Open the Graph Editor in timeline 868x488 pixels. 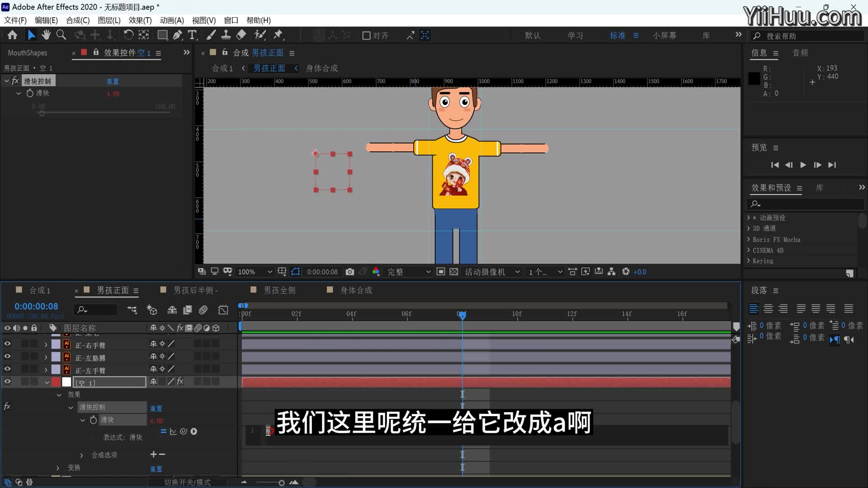pos(223,310)
